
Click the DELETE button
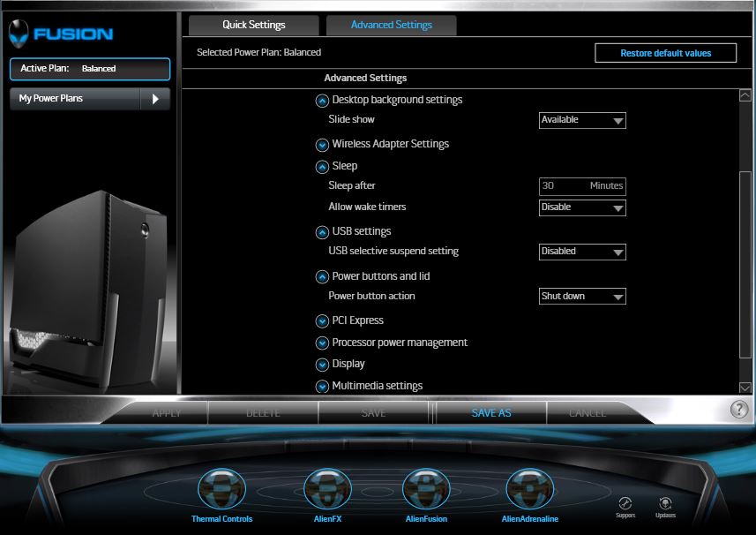pyautogui.click(x=263, y=413)
